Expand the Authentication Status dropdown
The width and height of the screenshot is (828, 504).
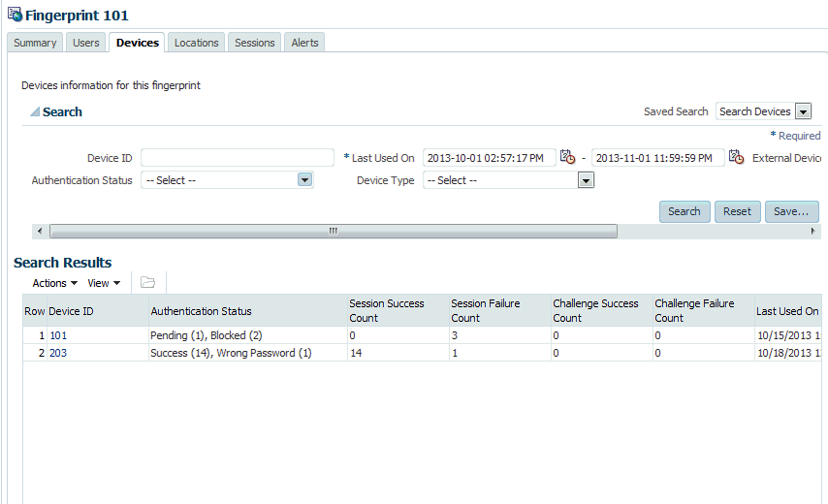coord(304,180)
